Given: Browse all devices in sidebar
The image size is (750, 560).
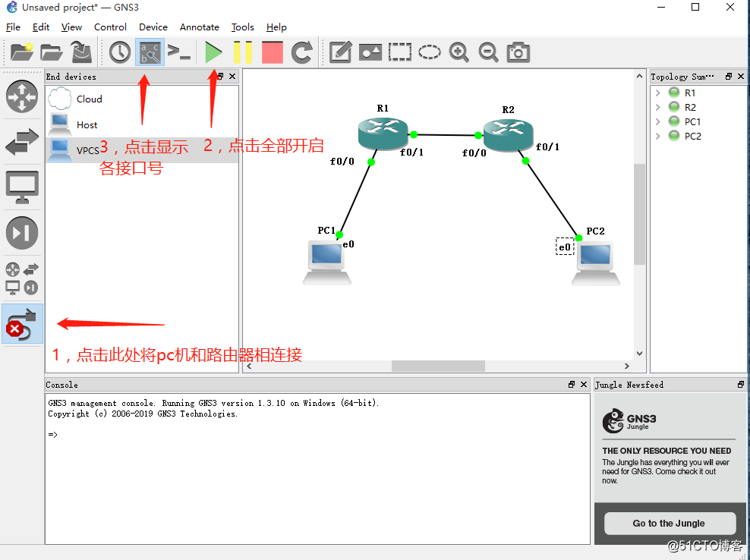Looking at the screenshot, I should pos(22,278).
